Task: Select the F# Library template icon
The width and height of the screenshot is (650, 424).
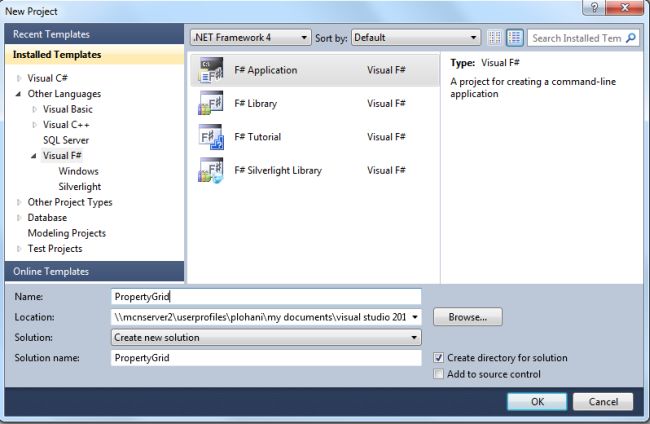Action: pyautogui.click(x=211, y=103)
